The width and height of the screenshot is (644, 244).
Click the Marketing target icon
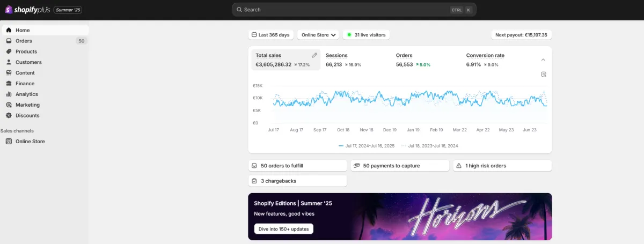click(9, 105)
